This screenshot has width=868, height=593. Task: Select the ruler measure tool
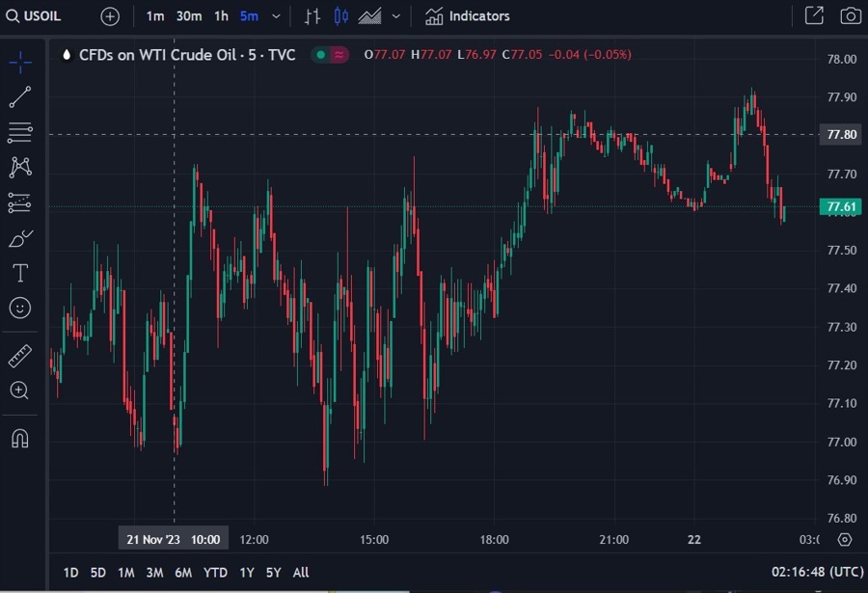click(x=20, y=356)
